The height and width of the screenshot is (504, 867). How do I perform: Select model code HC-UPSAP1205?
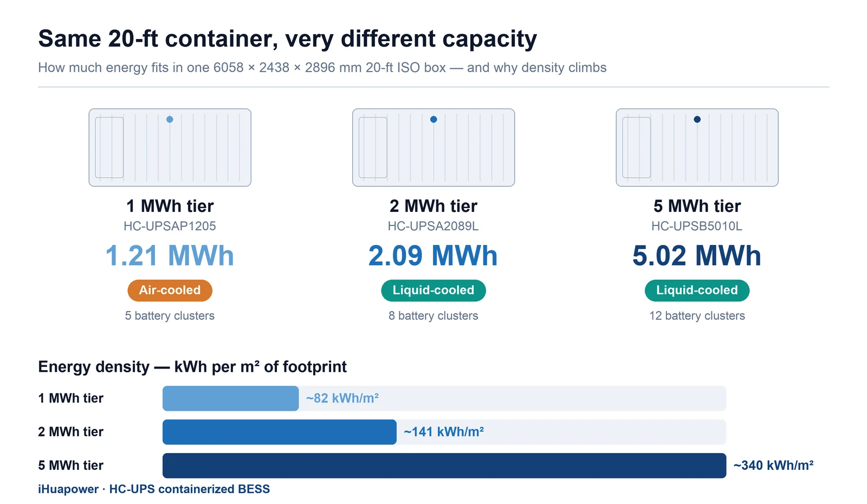(x=170, y=226)
